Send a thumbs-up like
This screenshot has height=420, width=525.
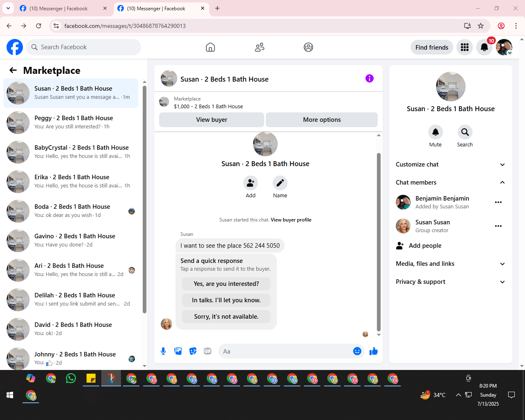(x=374, y=351)
